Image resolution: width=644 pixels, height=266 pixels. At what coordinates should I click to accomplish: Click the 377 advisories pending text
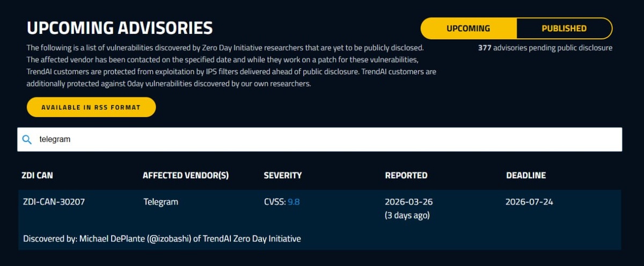pos(545,48)
